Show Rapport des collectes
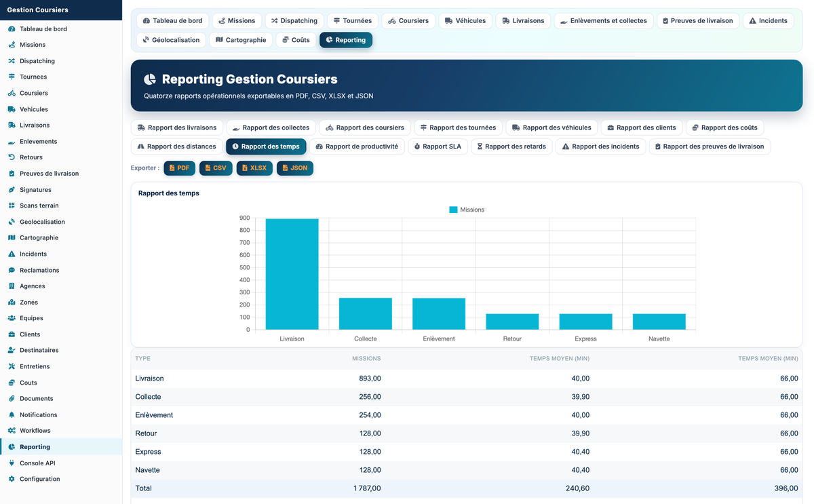This screenshot has width=814, height=504. (271, 128)
